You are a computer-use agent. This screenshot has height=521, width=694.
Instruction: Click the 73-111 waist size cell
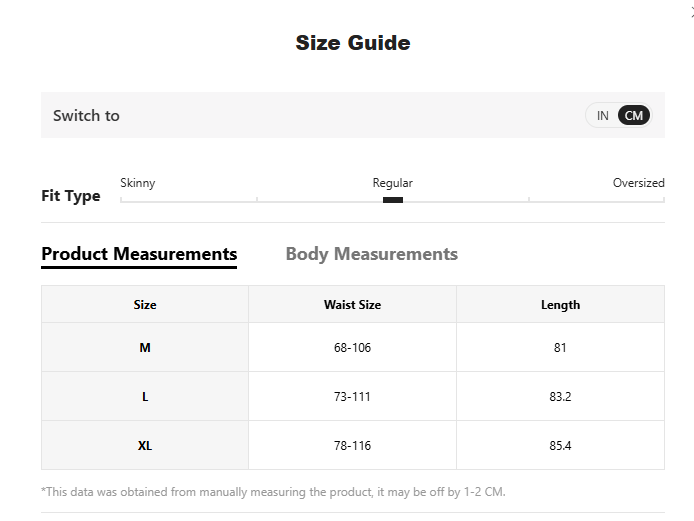pyautogui.click(x=352, y=397)
